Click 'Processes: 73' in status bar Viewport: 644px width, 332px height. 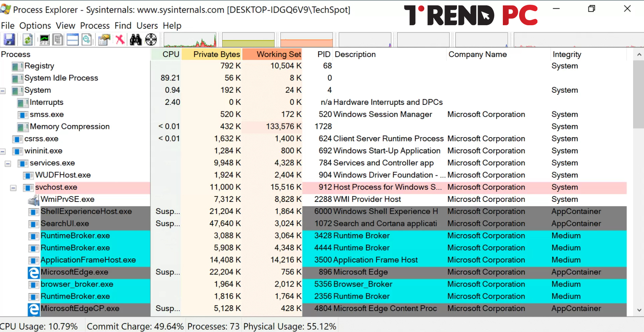click(213, 327)
